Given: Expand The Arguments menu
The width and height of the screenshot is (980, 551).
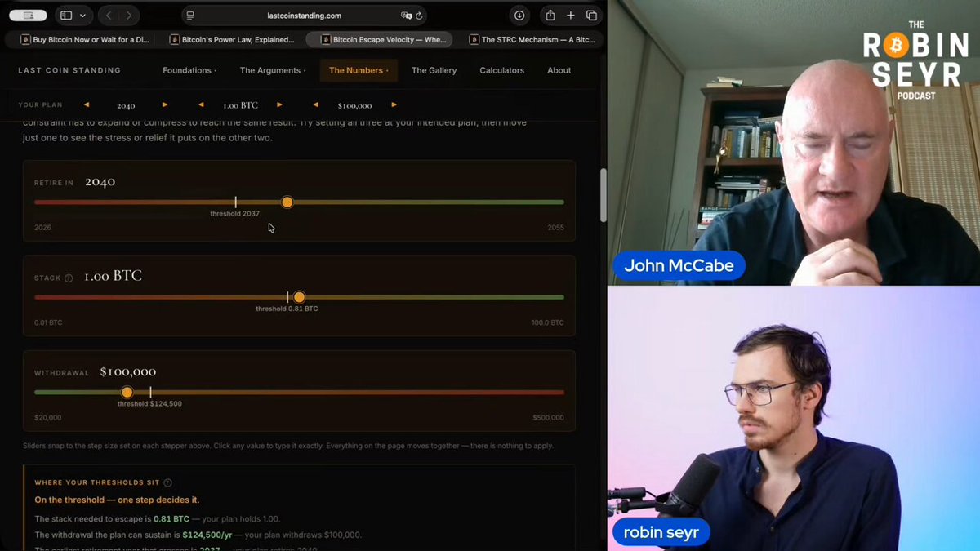Looking at the screenshot, I should tap(273, 70).
